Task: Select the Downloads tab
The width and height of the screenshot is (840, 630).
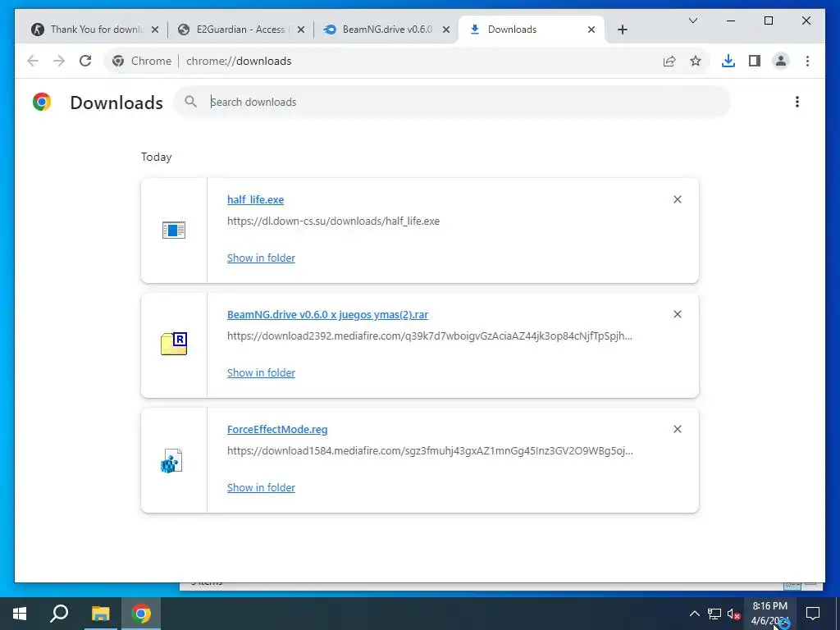Action: tap(532, 30)
